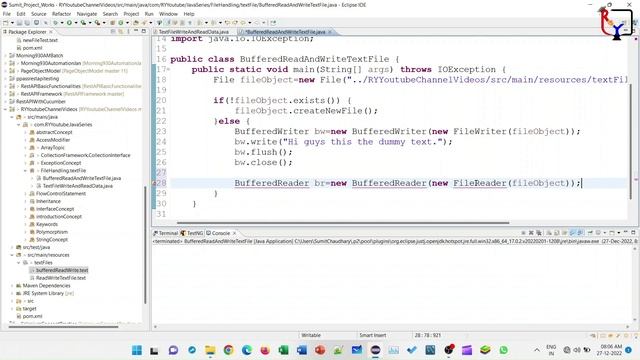This screenshot has height=360, width=640.
Task: Collapse the src/main/java source folder
Action: pos(12,117)
